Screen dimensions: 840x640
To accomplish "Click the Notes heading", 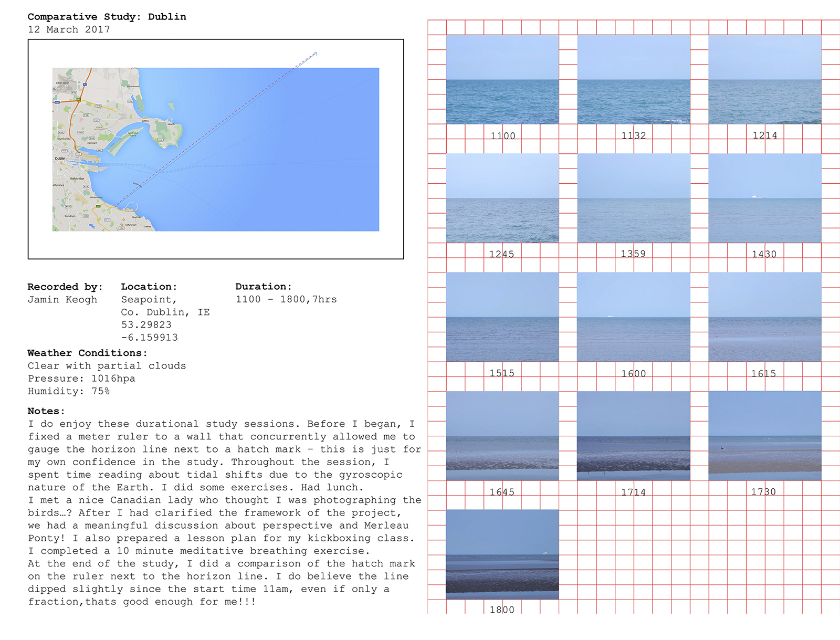I will pos(46,411).
